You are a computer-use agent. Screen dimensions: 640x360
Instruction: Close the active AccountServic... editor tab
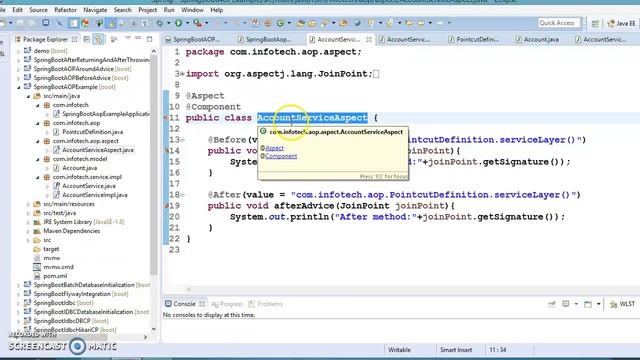coord(369,39)
